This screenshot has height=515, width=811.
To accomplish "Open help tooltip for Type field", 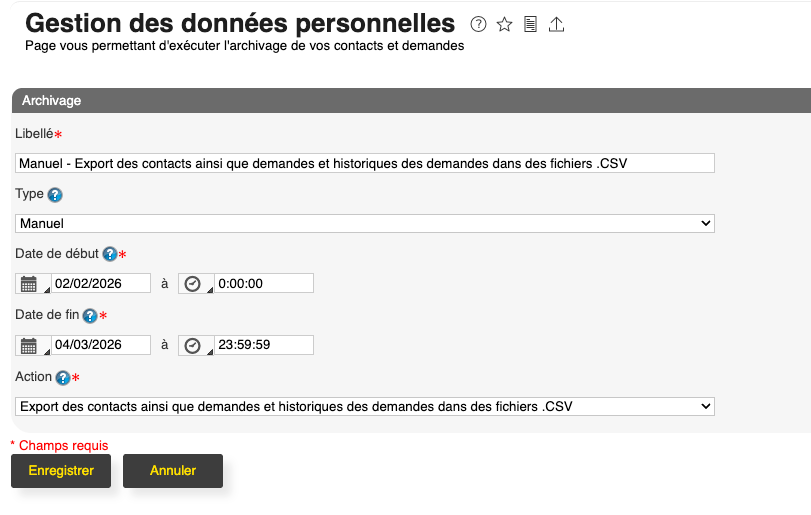I will pos(55,194).
